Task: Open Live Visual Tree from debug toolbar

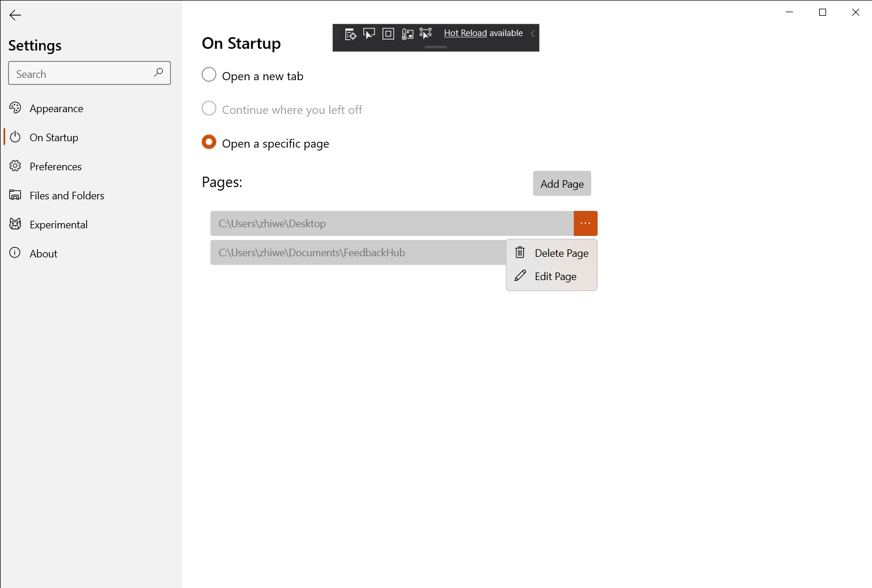Action: (351, 34)
